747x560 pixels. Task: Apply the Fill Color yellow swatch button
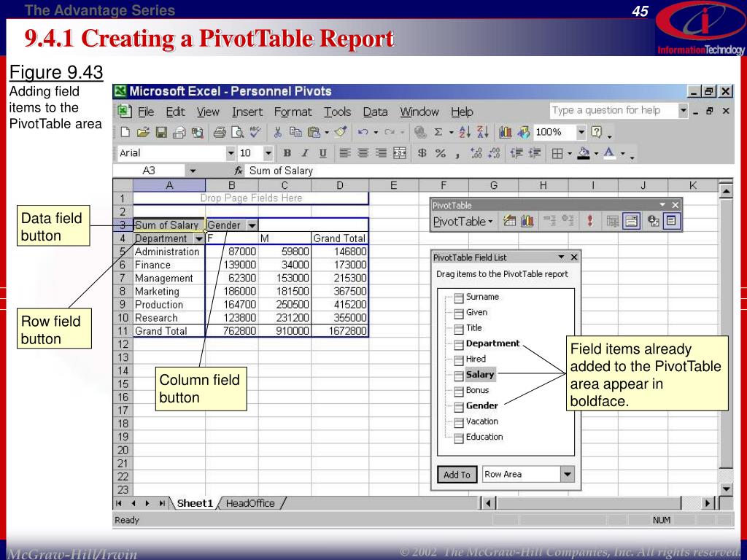click(584, 153)
